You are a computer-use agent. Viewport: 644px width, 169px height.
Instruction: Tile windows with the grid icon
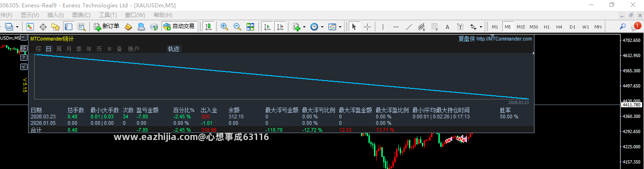coord(250,27)
